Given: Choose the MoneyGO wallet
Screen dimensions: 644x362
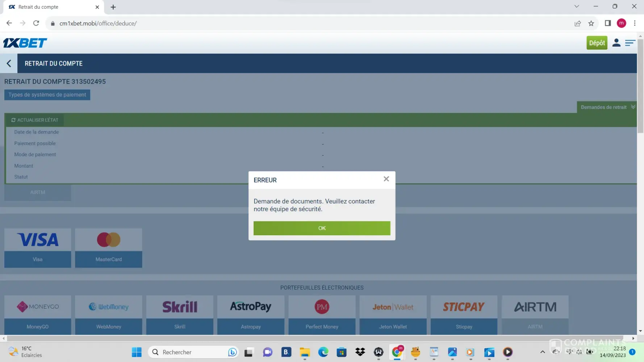Looking at the screenshot, I should (38, 315).
